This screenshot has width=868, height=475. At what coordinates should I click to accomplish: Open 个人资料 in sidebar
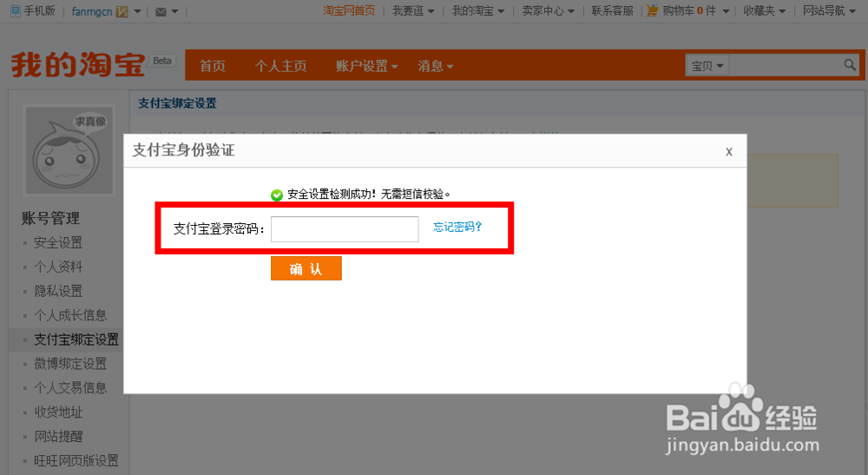(58, 267)
